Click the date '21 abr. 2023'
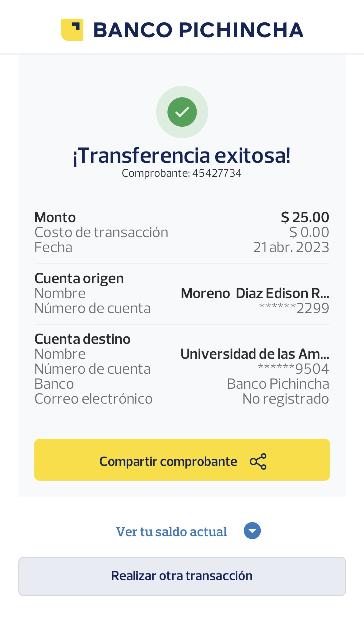Screen dimensions: 364x627 coord(291,247)
